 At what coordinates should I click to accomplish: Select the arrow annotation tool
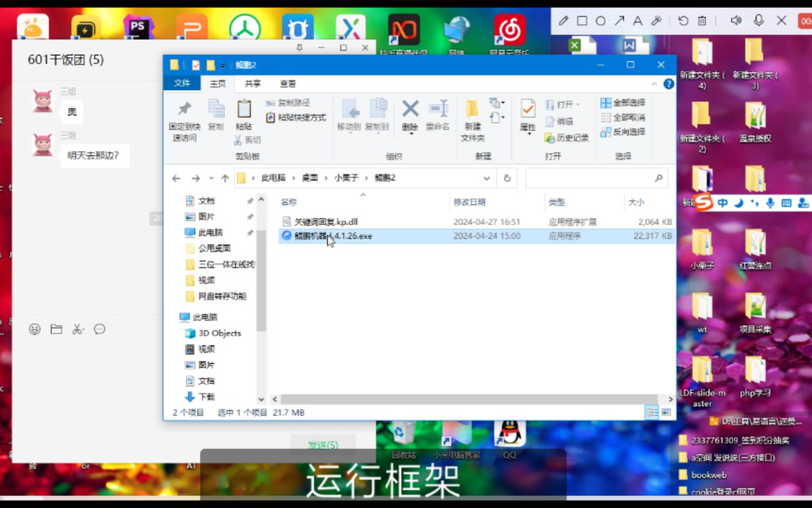(x=619, y=21)
